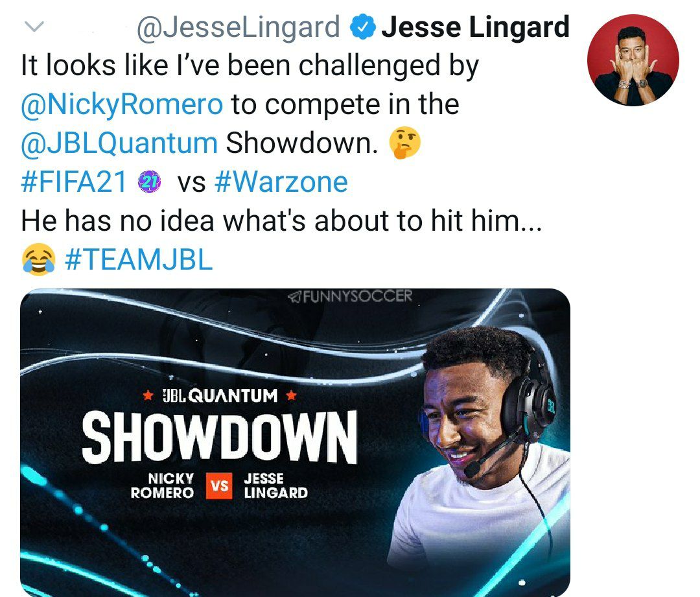Viewport: 700px width, 597px height.
Task: Open the #TEAMJBL hashtag
Action: point(139,259)
